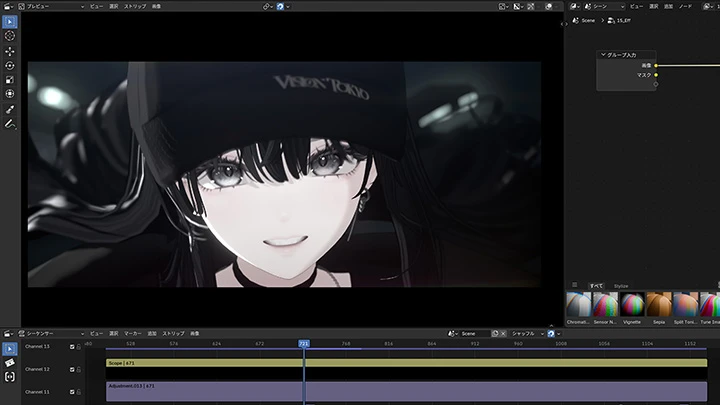Select the Select Box tool in preview toolbar

coord(10,22)
